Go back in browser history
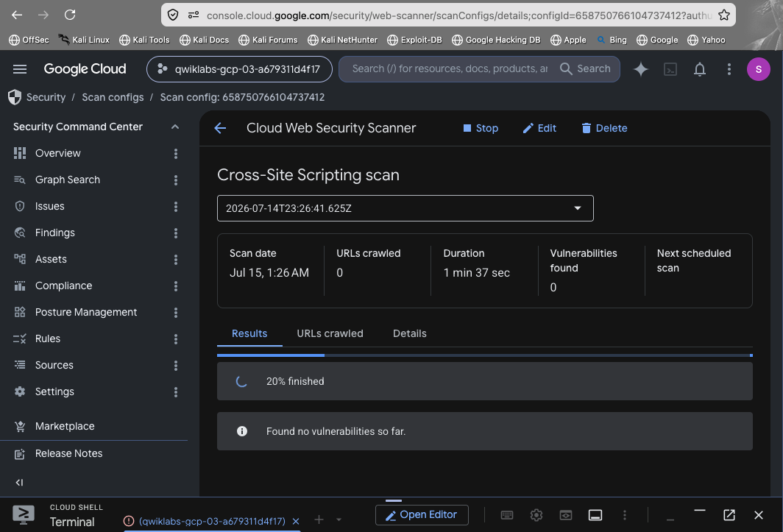The width and height of the screenshot is (783, 532). click(x=17, y=15)
